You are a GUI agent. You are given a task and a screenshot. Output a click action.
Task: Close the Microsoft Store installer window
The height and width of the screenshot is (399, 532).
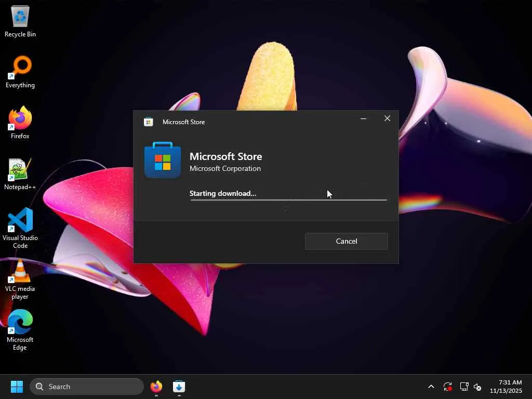387,118
